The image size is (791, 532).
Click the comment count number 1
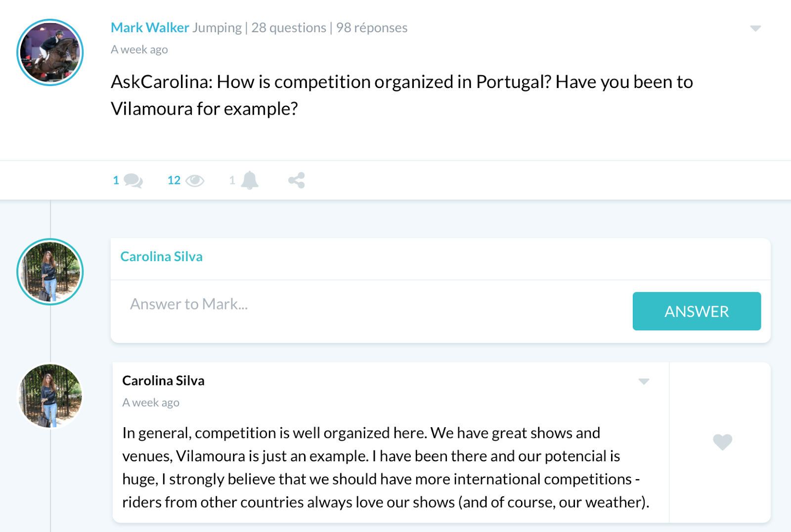pyautogui.click(x=116, y=180)
